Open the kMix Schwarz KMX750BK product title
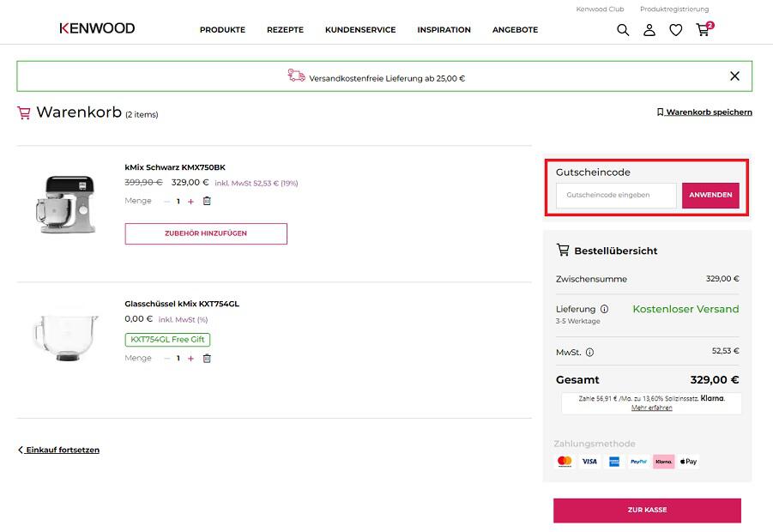The height and width of the screenshot is (532, 773). pyautogui.click(x=175, y=167)
